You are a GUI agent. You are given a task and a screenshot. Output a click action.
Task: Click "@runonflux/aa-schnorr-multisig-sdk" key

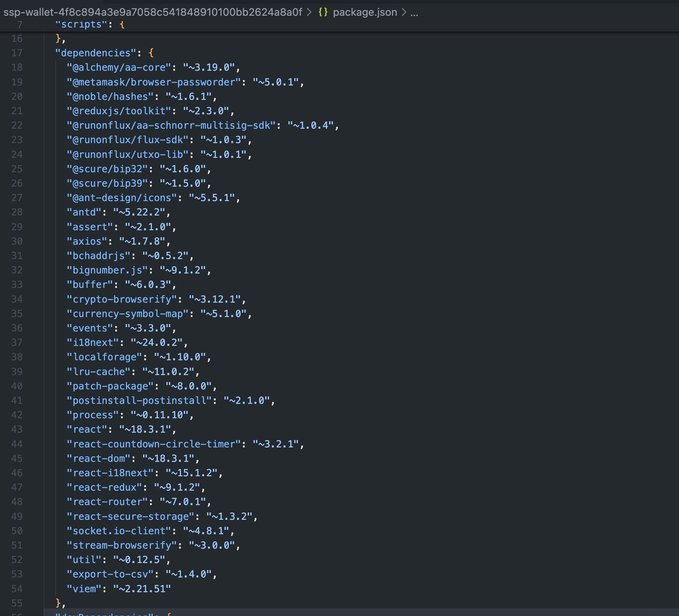click(172, 125)
